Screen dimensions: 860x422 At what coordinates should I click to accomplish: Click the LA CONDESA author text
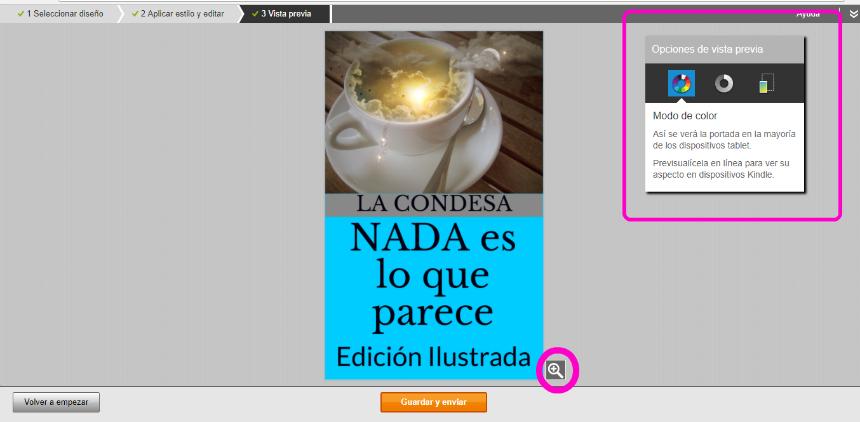[x=434, y=204]
